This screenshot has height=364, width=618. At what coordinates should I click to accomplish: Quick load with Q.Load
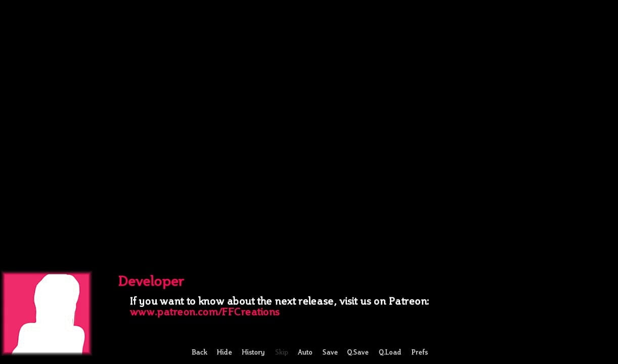coord(389,352)
